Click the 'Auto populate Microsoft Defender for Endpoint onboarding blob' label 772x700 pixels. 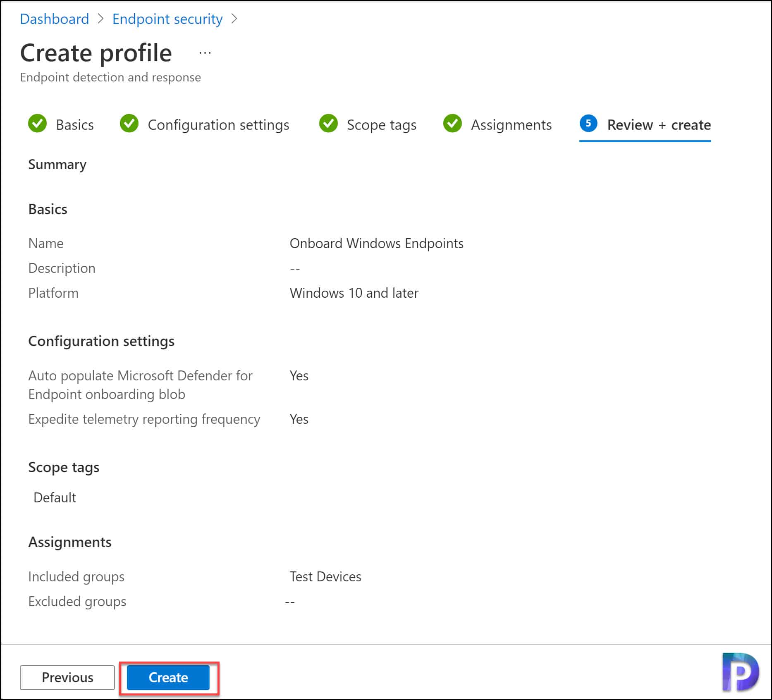[140, 385]
